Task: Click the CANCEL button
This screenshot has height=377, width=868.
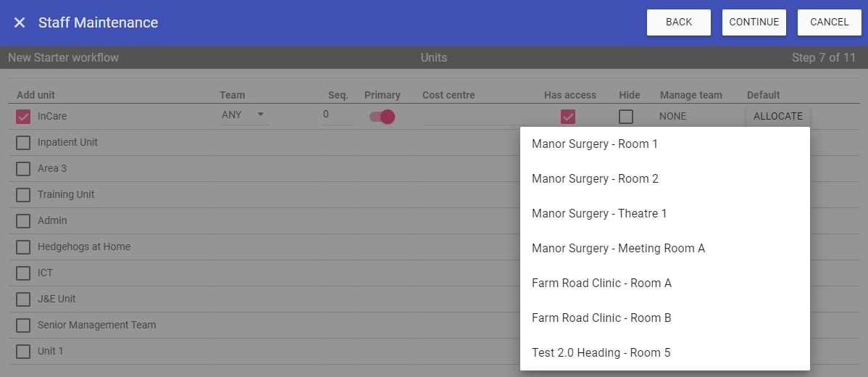Action: pos(829,22)
